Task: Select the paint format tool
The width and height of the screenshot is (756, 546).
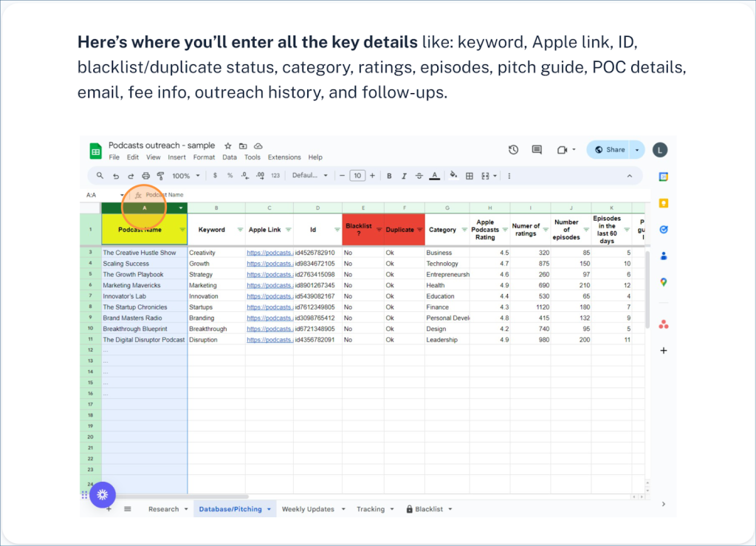Action: pos(160,176)
